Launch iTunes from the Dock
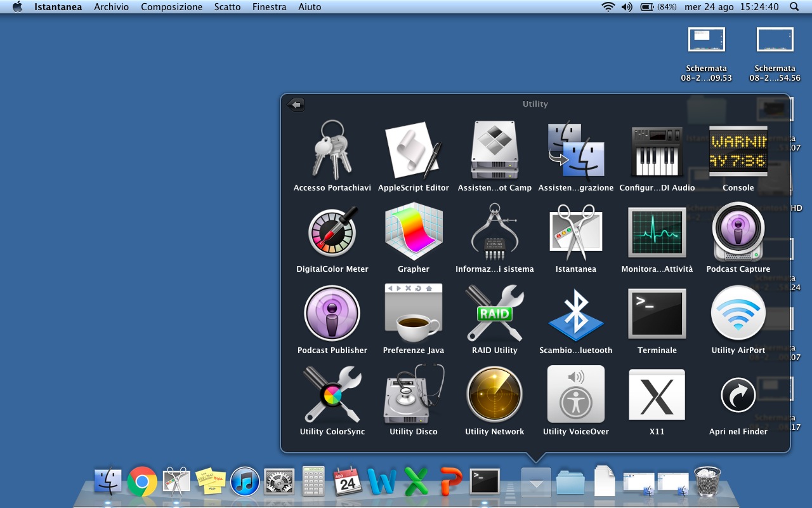This screenshot has width=812, height=508. [245, 482]
